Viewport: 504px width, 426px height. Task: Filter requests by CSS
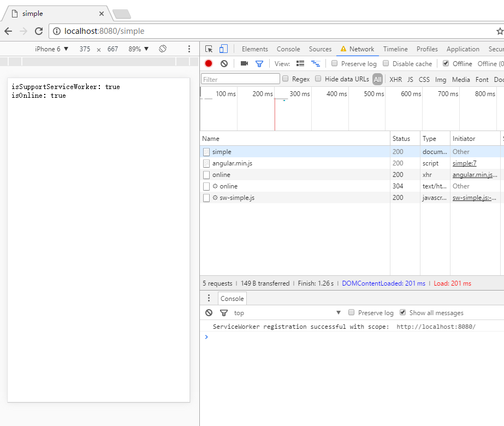[424, 79]
